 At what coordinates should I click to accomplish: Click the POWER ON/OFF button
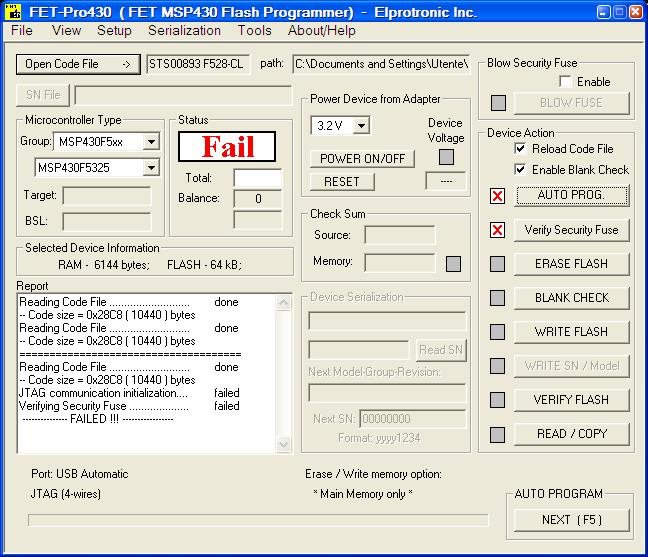click(362, 159)
